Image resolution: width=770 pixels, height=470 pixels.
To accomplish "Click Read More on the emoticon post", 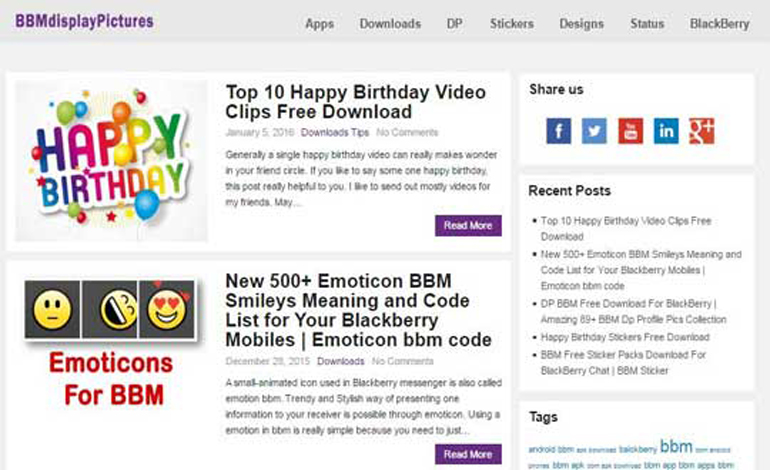I will click(x=468, y=454).
